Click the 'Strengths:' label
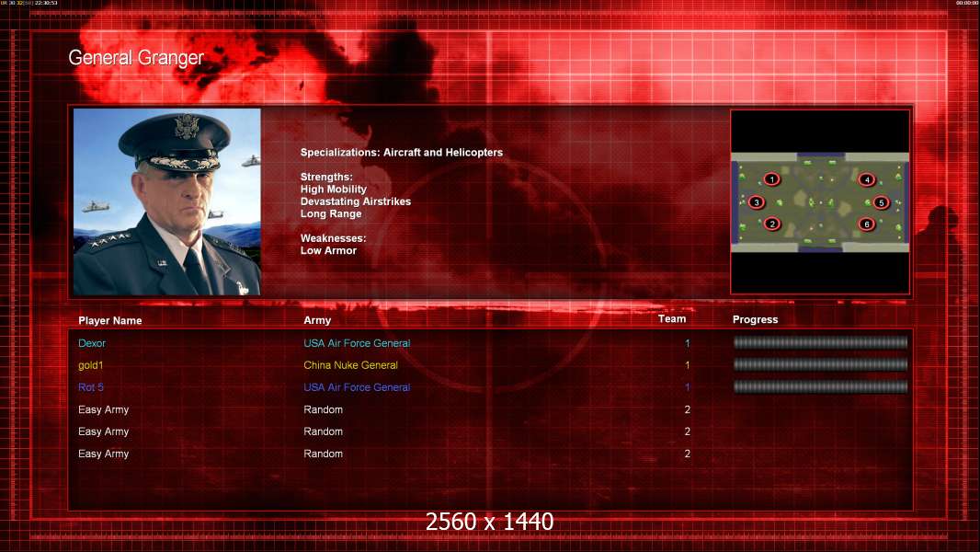 pos(326,177)
